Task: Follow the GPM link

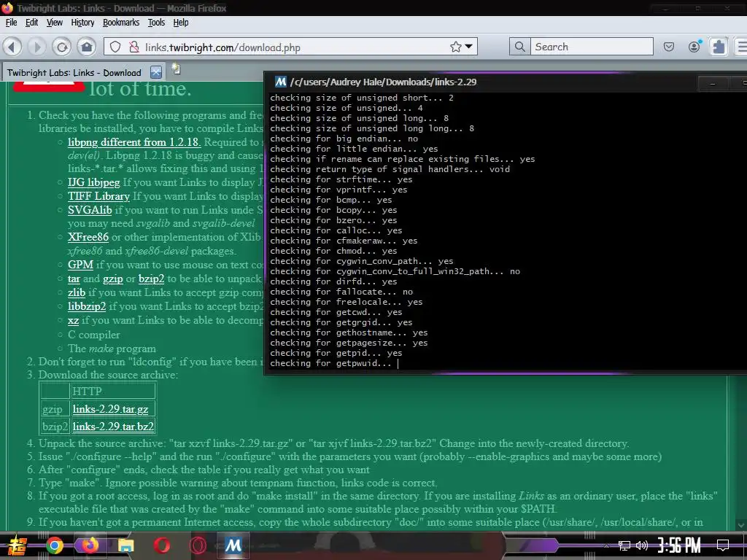Action: 80,265
